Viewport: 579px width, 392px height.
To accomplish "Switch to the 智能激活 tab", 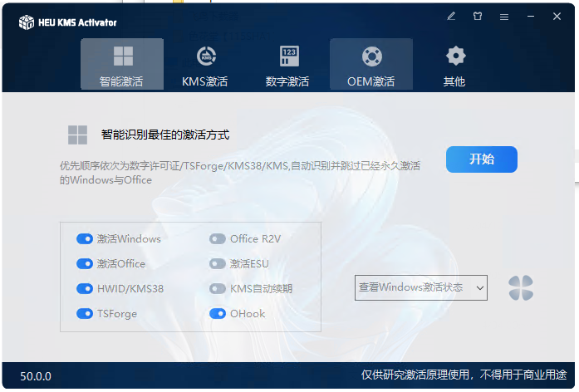I will (x=122, y=65).
